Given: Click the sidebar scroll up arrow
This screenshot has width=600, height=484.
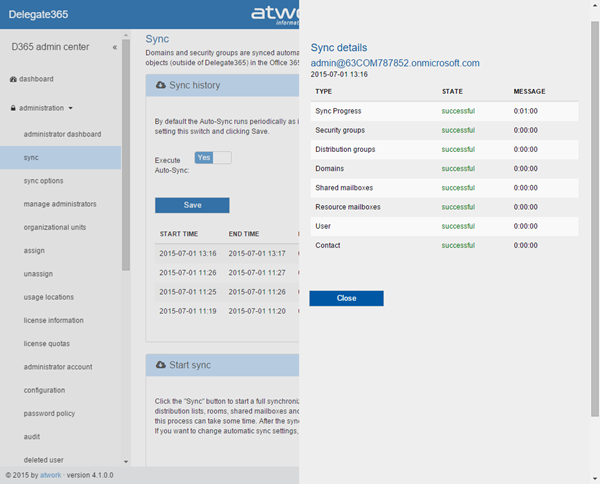Looking at the screenshot, I should (126, 35).
